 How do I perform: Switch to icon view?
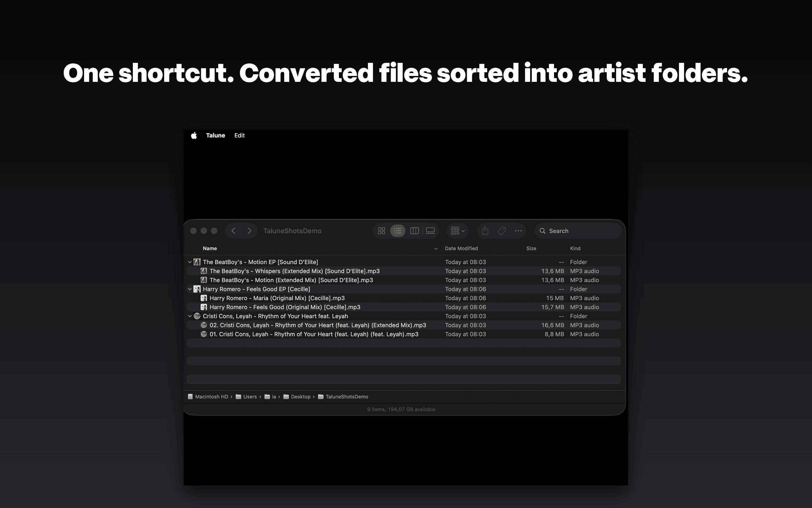tap(381, 231)
